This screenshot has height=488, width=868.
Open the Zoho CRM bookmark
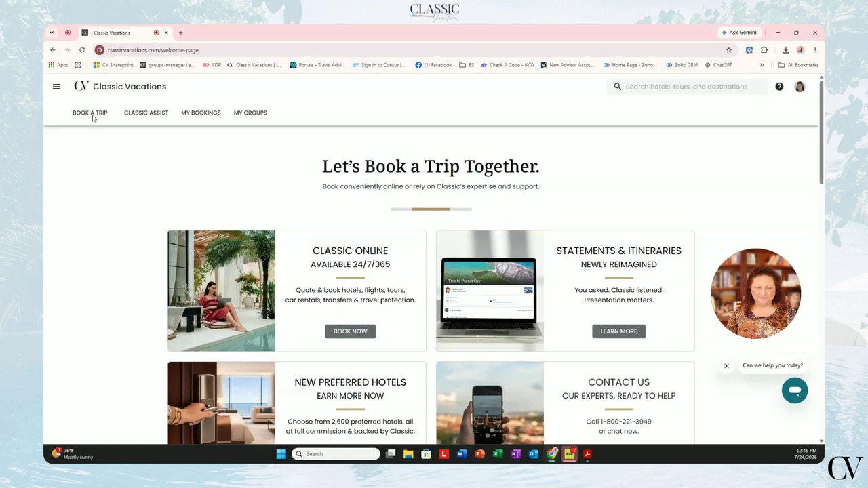pyautogui.click(x=682, y=65)
